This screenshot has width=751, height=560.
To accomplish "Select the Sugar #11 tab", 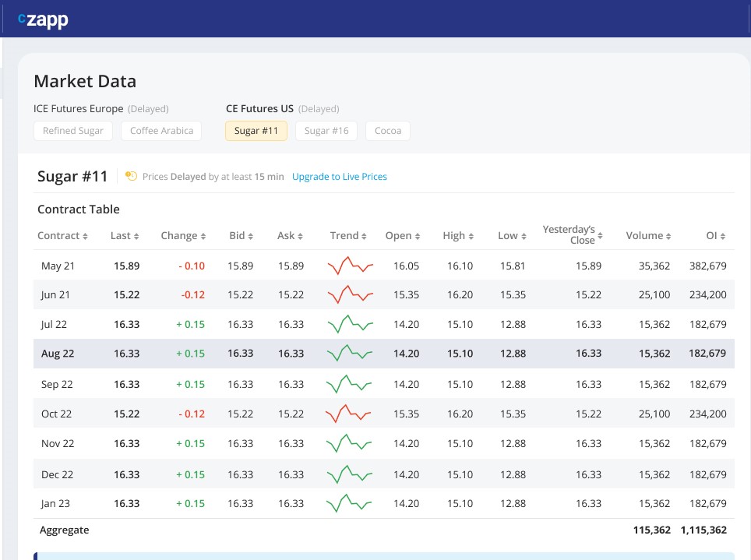I will pyautogui.click(x=256, y=131).
